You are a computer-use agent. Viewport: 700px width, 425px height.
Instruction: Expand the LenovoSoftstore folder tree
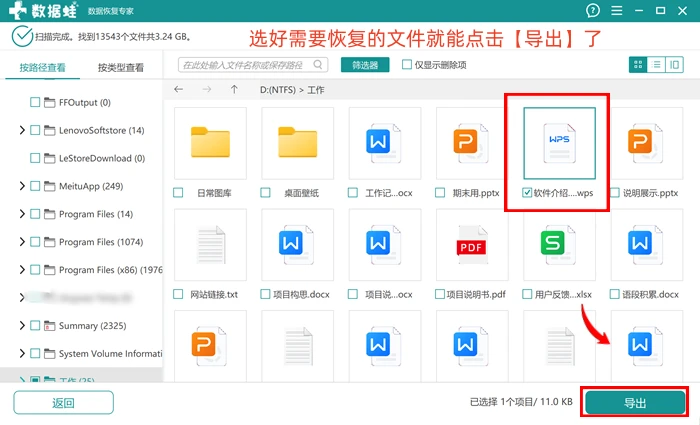pyautogui.click(x=22, y=130)
